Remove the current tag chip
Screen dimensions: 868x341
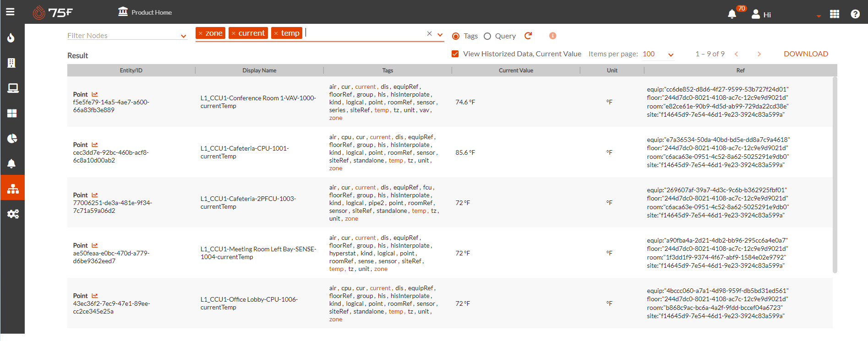coord(234,33)
